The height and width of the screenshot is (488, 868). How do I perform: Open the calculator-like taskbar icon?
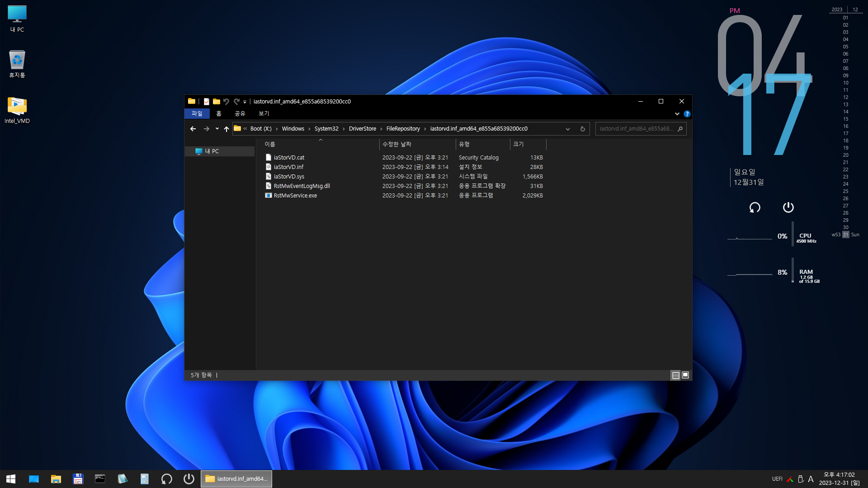pos(145,479)
